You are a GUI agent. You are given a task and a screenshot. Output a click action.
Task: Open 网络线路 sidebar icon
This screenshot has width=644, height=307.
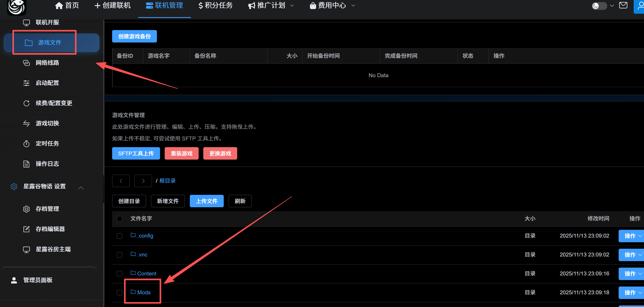coord(26,63)
